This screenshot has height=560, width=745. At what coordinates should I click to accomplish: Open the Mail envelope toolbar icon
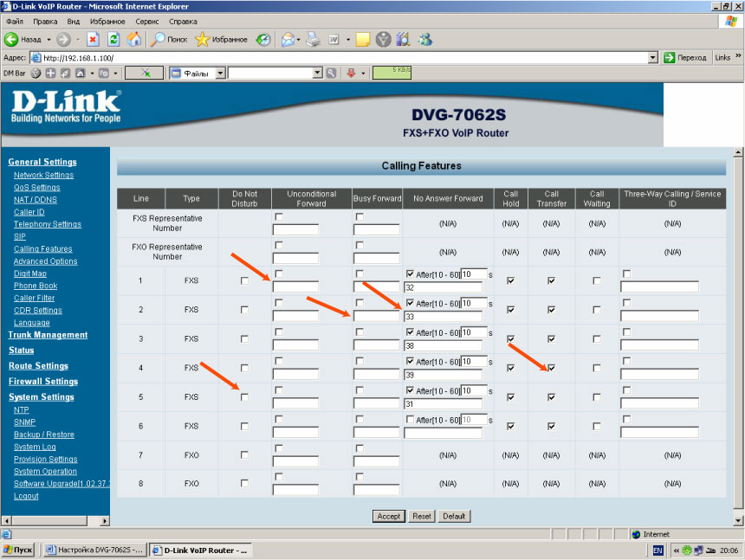(x=287, y=39)
